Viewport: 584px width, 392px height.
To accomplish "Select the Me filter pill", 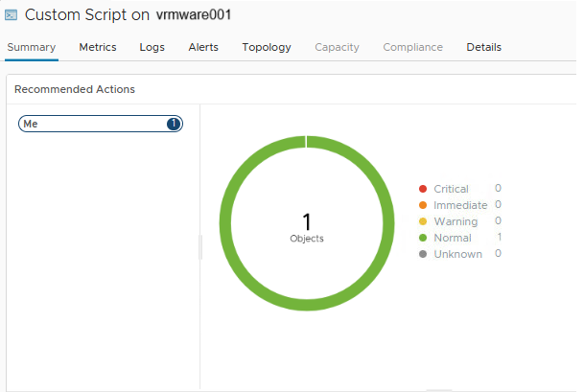I will [91, 124].
